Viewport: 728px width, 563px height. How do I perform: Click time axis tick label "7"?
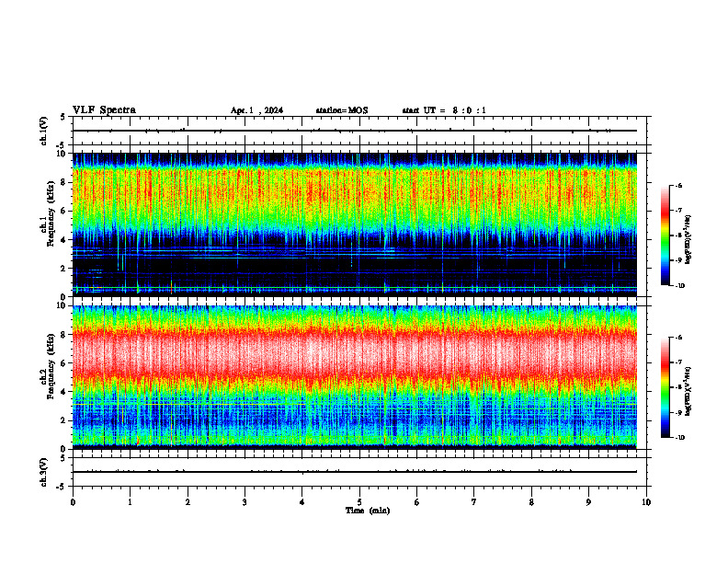474,502
